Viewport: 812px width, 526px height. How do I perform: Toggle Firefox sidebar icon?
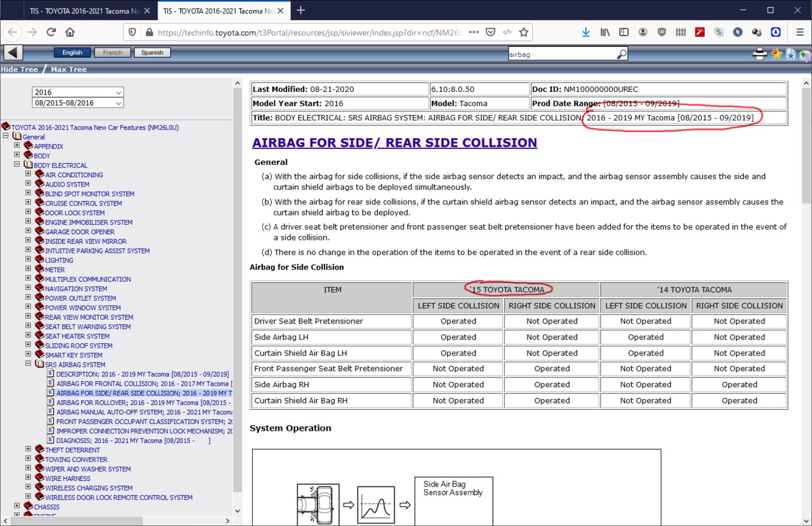pyautogui.click(x=624, y=32)
